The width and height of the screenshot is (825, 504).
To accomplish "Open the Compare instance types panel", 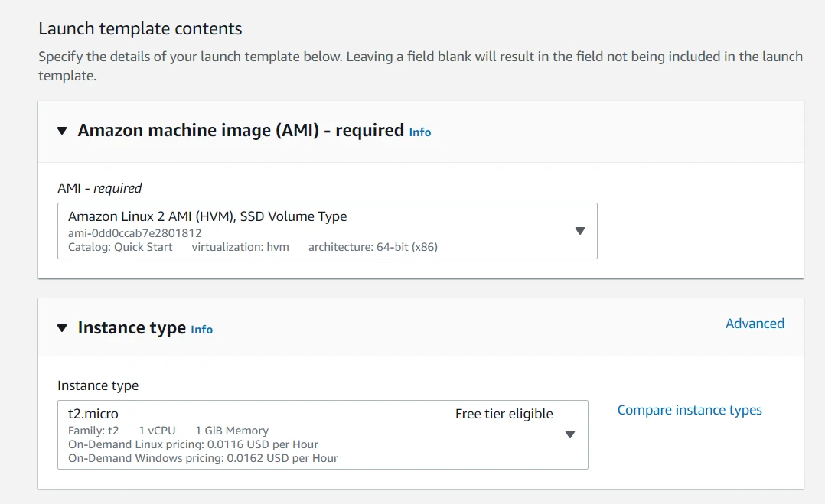I will tap(689, 410).
